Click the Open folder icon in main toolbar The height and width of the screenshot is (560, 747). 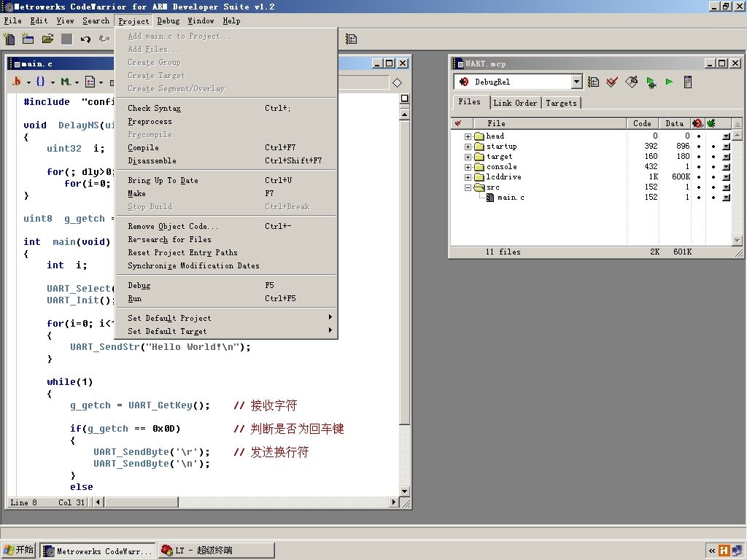pyautogui.click(x=47, y=39)
